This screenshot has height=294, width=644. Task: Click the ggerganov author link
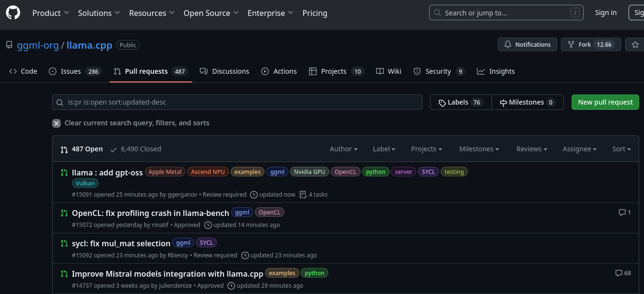coord(183,195)
